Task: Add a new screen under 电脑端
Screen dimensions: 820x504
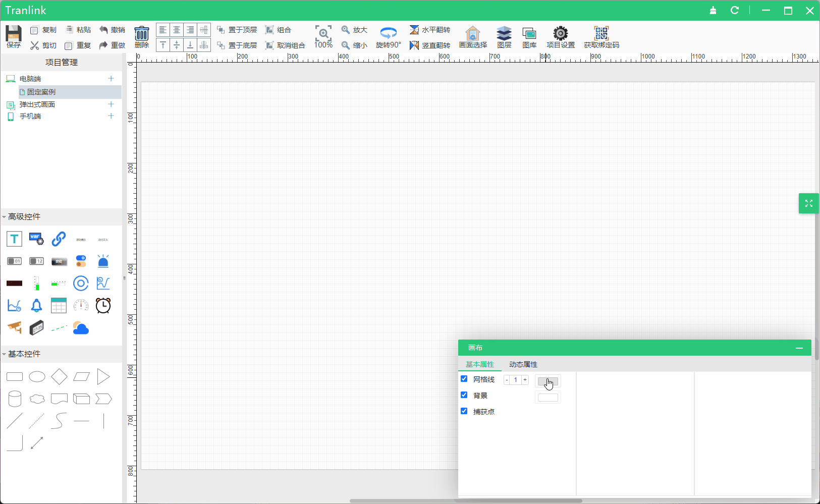Action: (111, 79)
